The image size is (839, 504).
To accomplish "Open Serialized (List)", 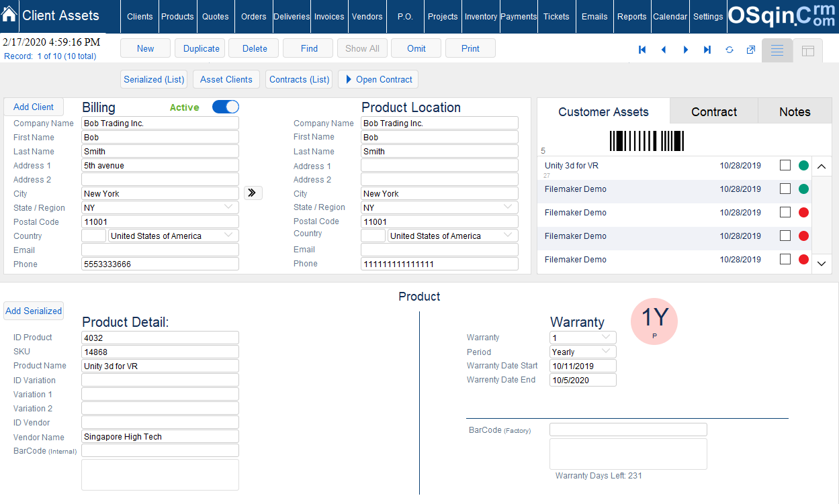I will (154, 79).
